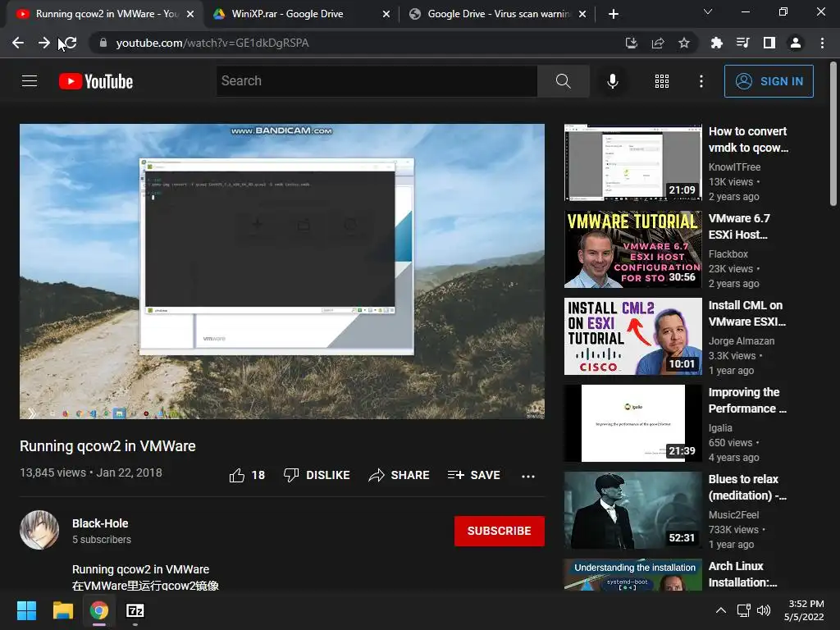Viewport: 840px width, 630px height.
Task: Go forward using the browser forward arrow
Action: 44,43
